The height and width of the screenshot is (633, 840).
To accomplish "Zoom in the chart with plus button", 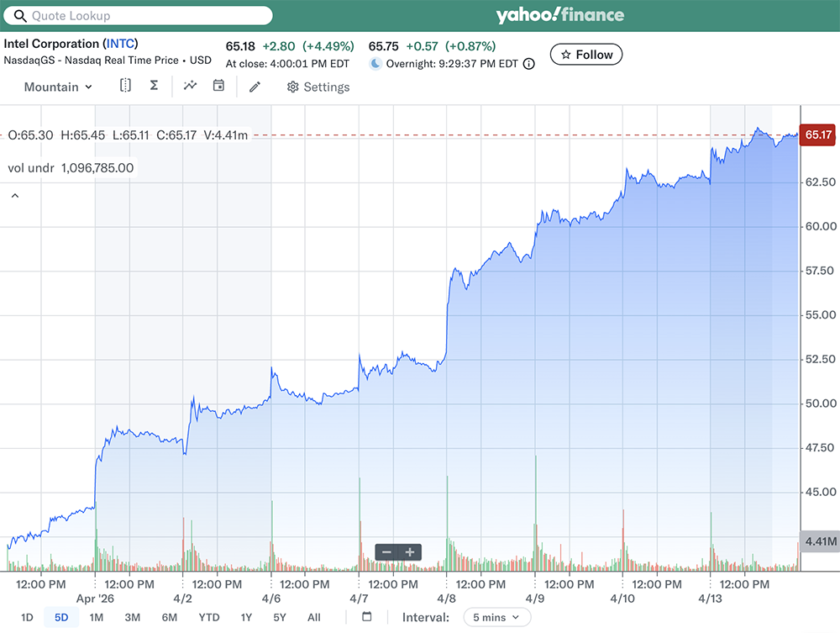I will 410,552.
